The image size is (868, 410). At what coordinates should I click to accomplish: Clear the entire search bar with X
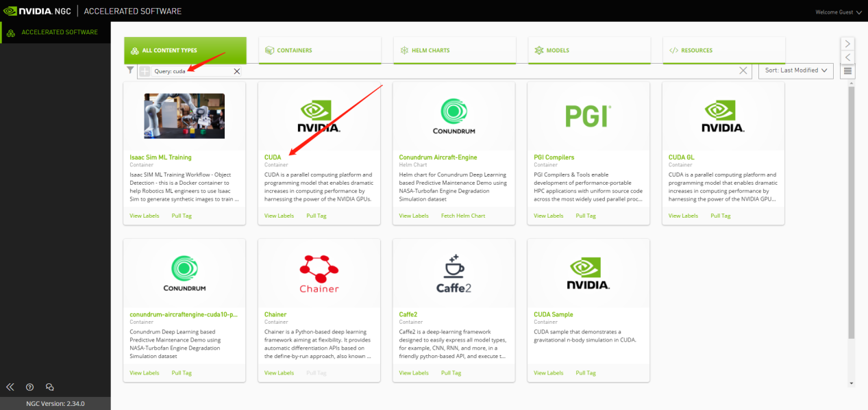pos(743,71)
